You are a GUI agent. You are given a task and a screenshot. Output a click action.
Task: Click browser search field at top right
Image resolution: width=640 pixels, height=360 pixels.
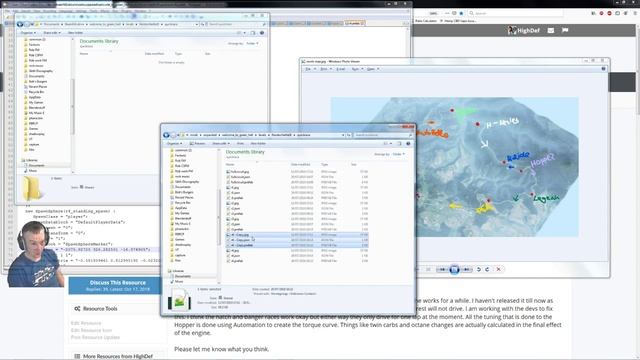click(x=515, y=13)
